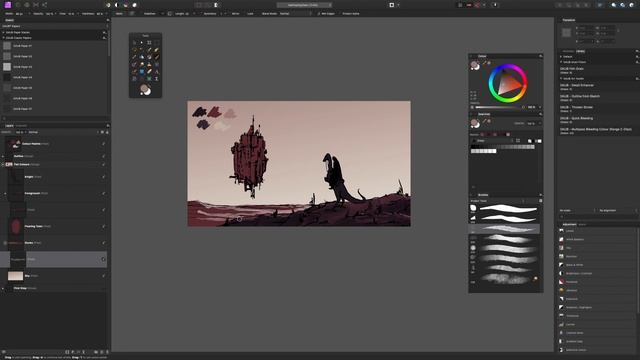The width and height of the screenshot is (640, 360).
Task: Select the Assets panel tab
Action: coord(9,20)
